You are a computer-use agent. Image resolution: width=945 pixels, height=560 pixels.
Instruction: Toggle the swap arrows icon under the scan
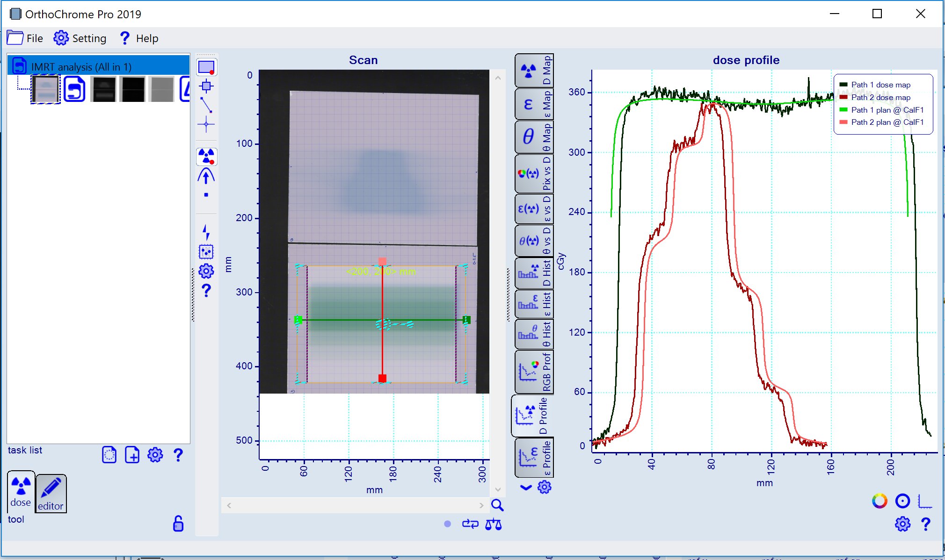tap(470, 524)
